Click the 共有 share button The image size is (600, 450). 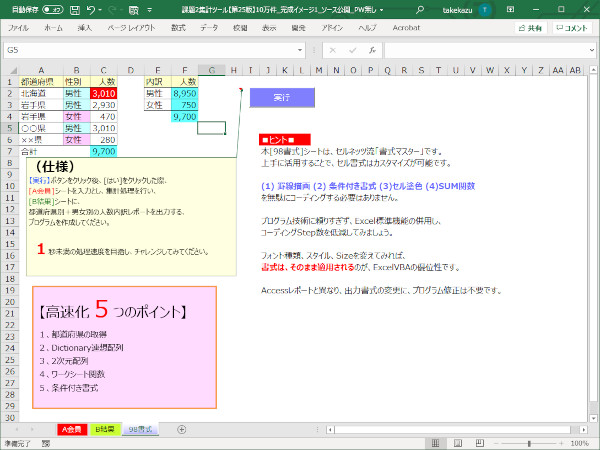point(530,28)
